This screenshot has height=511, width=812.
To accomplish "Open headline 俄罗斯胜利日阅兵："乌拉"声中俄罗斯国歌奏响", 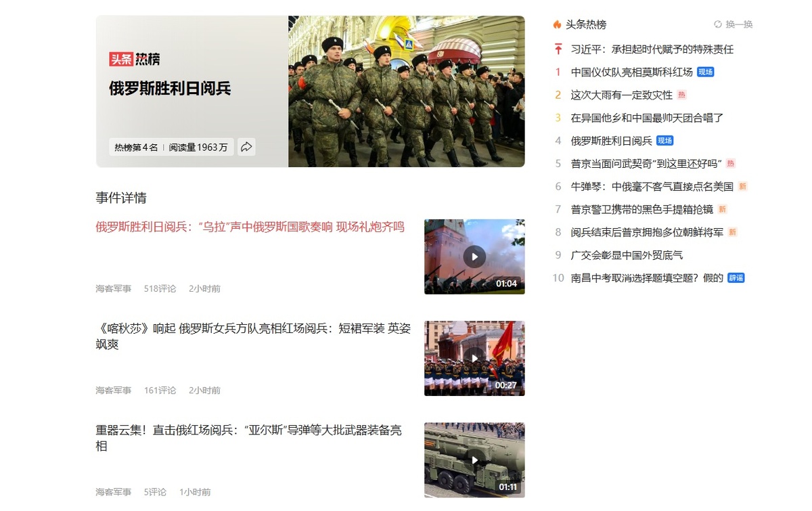I will click(x=250, y=227).
